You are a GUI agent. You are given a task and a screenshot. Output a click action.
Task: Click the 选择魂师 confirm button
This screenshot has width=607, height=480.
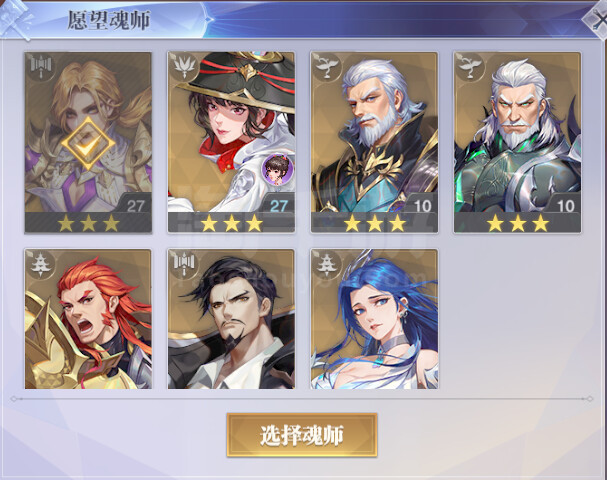(x=302, y=435)
